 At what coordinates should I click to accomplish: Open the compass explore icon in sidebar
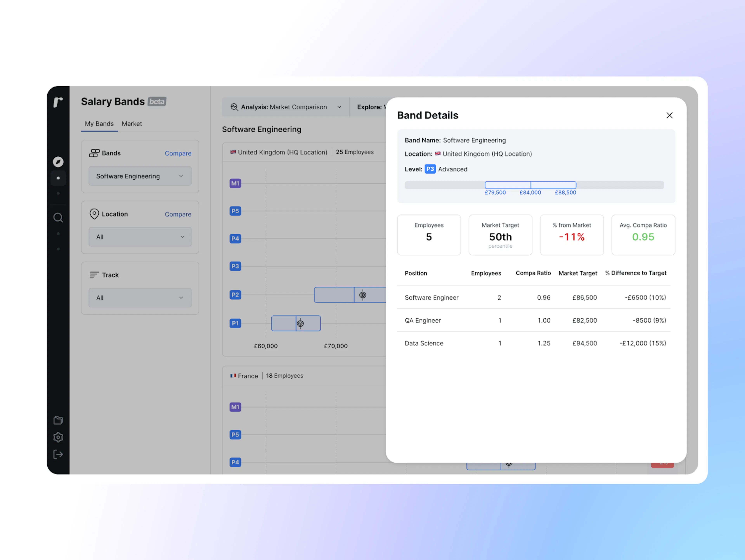(x=58, y=162)
